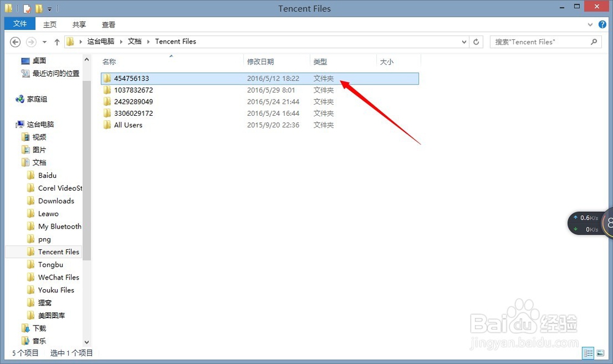
Task: Open 图片 library in the sidebar
Action: pos(39,150)
